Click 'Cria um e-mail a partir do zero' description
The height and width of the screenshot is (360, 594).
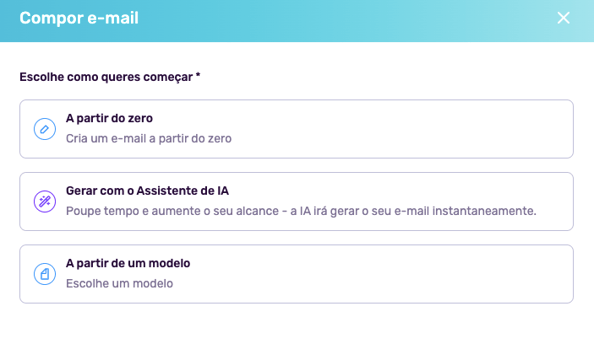pyautogui.click(x=148, y=138)
